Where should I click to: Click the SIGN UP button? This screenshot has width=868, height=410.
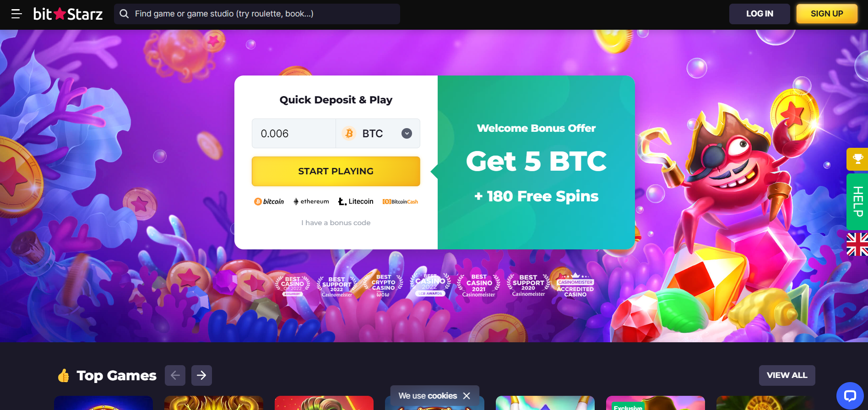[827, 14]
